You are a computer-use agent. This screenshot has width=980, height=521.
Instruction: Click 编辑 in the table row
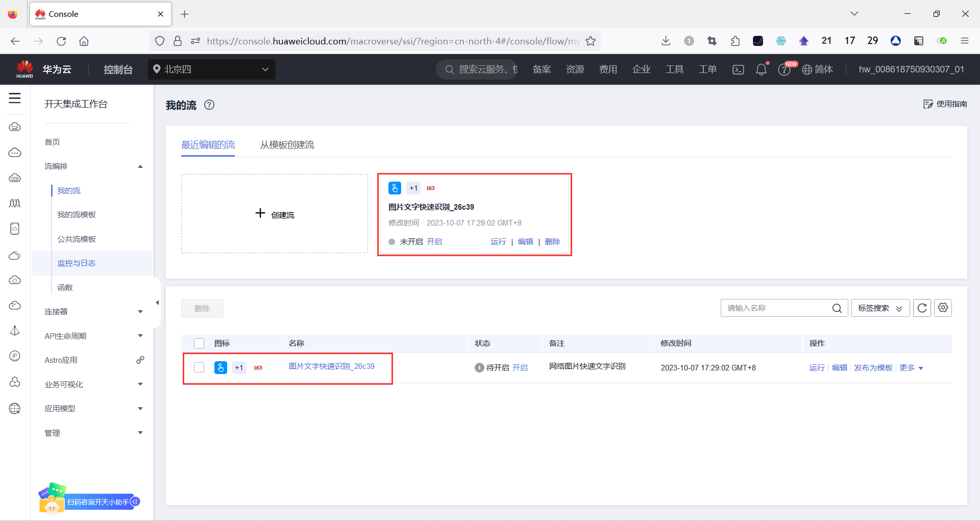pos(839,368)
